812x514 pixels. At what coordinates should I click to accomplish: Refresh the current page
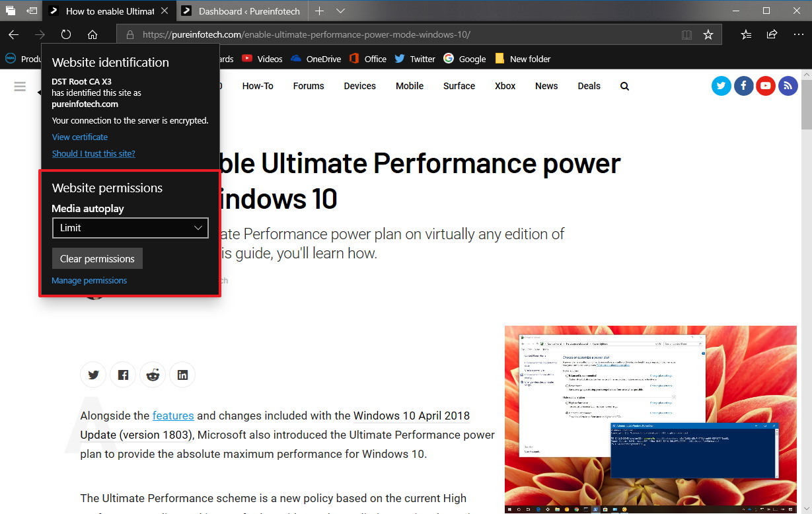(x=66, y=34)
